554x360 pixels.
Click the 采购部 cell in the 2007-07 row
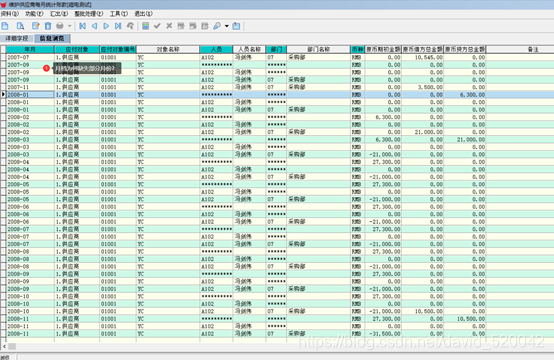pos(318,57)
